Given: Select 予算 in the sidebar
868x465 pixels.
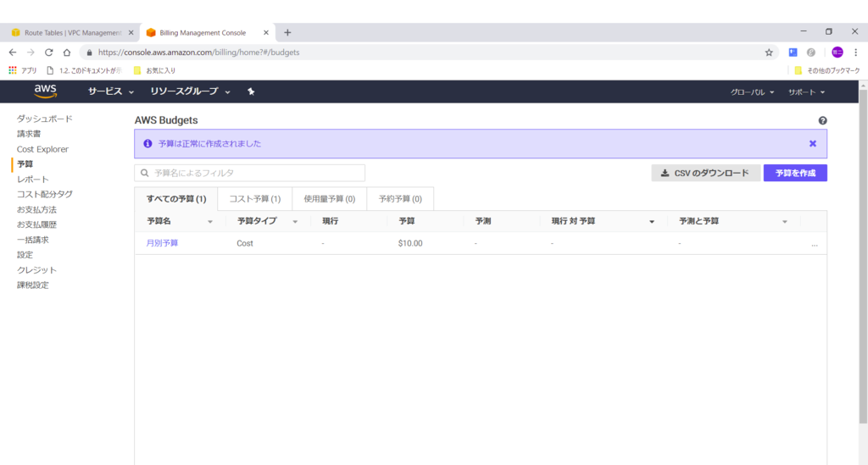Looking at the screenshot, I should (25, 164).
